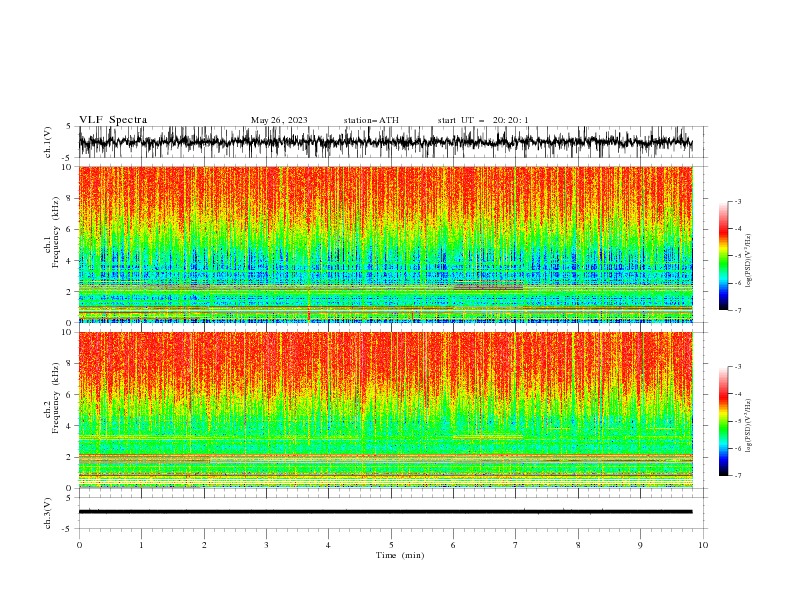Click the '6' time axis tick label
Viewport: 792px width, 612px height.
[453, 545]
